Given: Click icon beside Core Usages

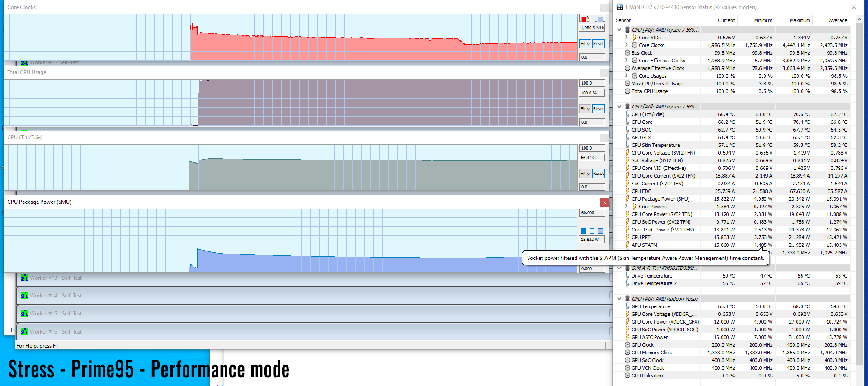Looking at the screenshot, I should click(x=635, y=76).
